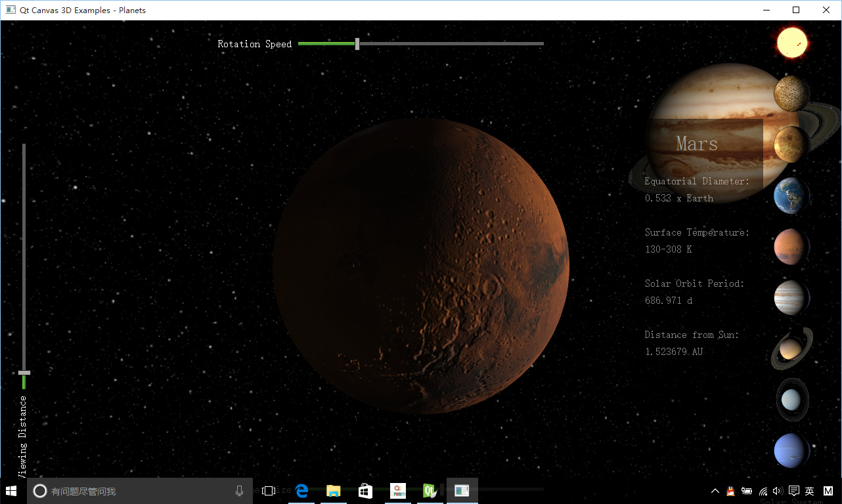
Task: Choose the Uranus planet icon
Action: point(791,400)
